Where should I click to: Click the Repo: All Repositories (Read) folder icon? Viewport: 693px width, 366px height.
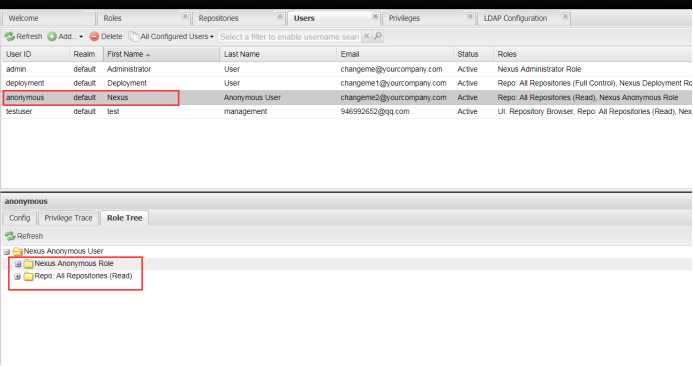coord(29,276)
